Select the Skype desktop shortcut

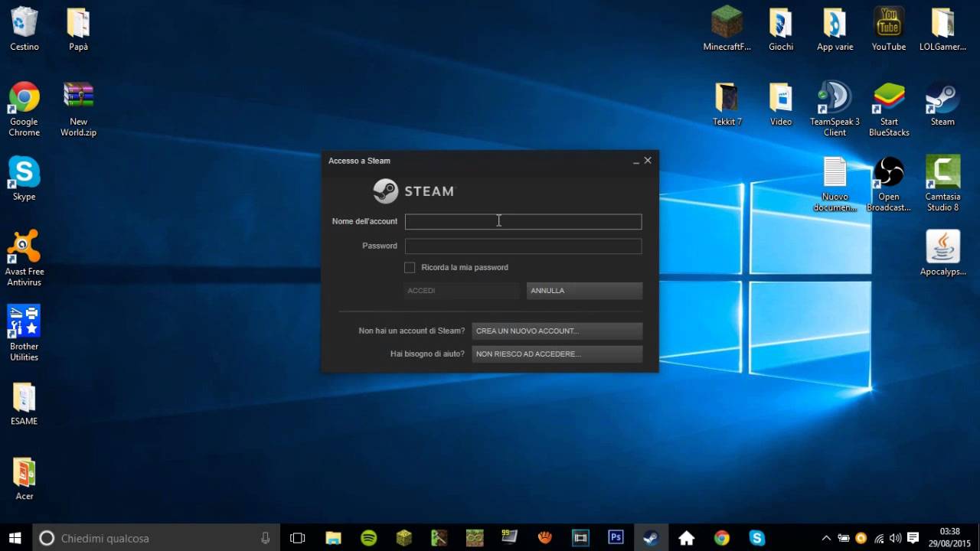[x=24, y=179]
